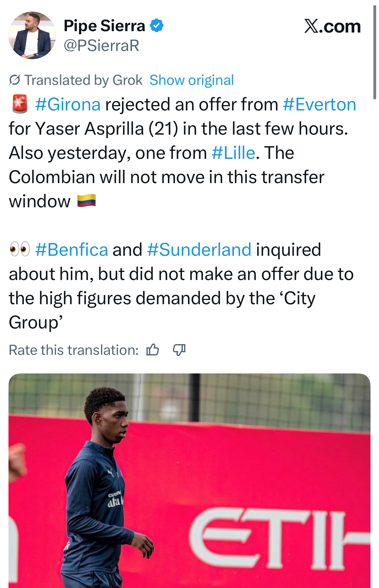Click the thumbs up translation rating icon

(x=153, y=350)
